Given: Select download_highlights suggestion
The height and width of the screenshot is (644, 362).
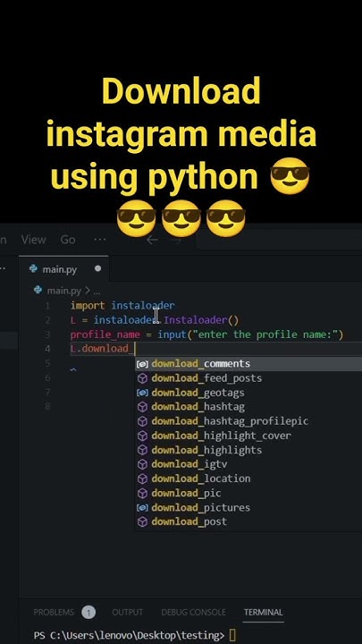Looking at the screenshot, I should (248, 450).
